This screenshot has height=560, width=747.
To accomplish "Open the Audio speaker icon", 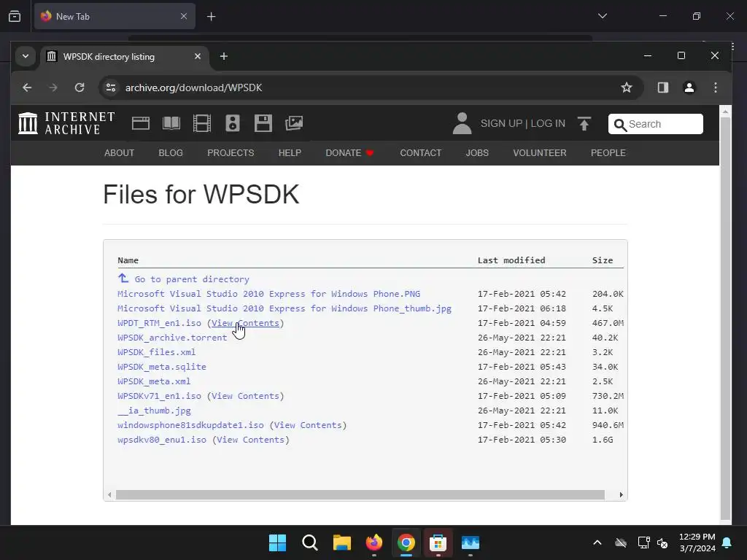I will click(233, 123).
